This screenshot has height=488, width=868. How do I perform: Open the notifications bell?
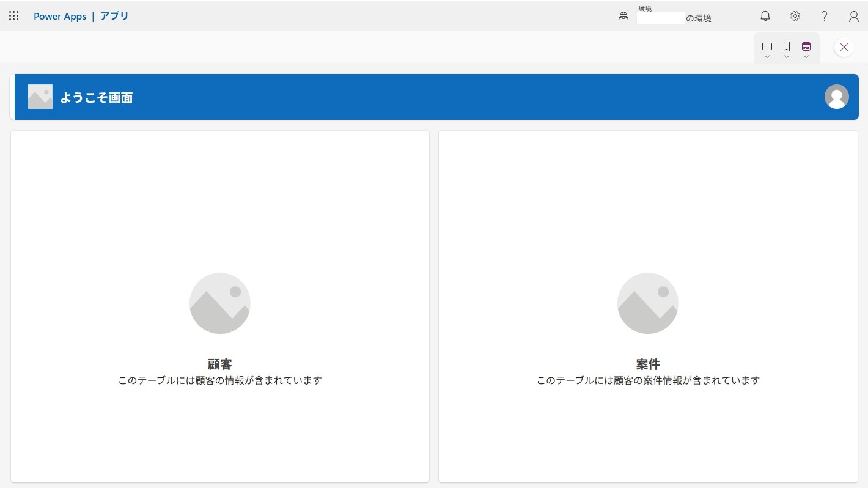(x=765, y=16)
